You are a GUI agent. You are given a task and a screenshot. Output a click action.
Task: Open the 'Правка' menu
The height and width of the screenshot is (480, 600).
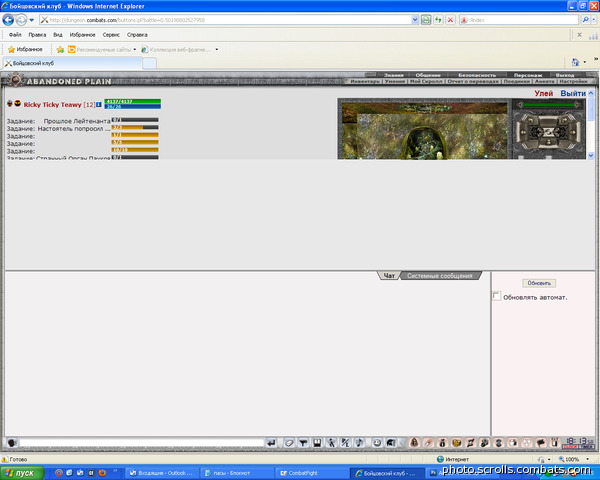[x=37, y=35]
